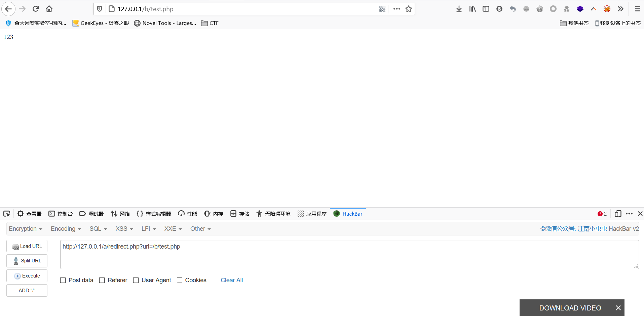
Task: Click the DOWNLOAD VIDEO button
Action: tap(570, 308)
